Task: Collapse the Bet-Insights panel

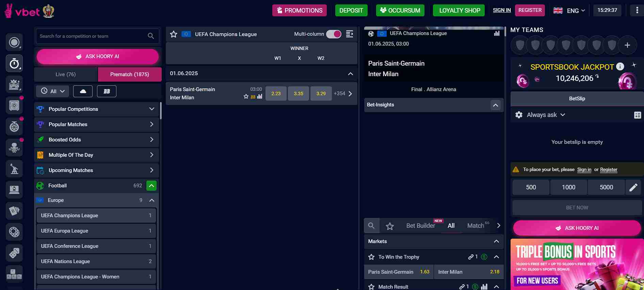Action: coord(496,105)
